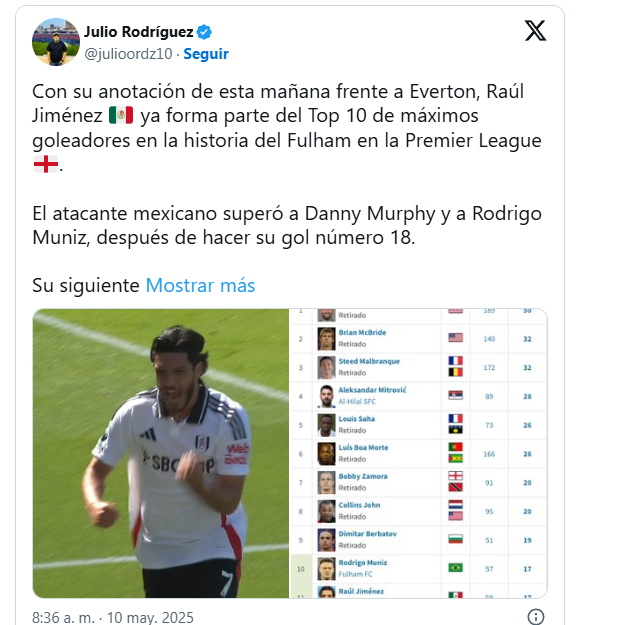Open the tweet info icon
The height and width of the screenshot is (625, 620).
[535, 617]
